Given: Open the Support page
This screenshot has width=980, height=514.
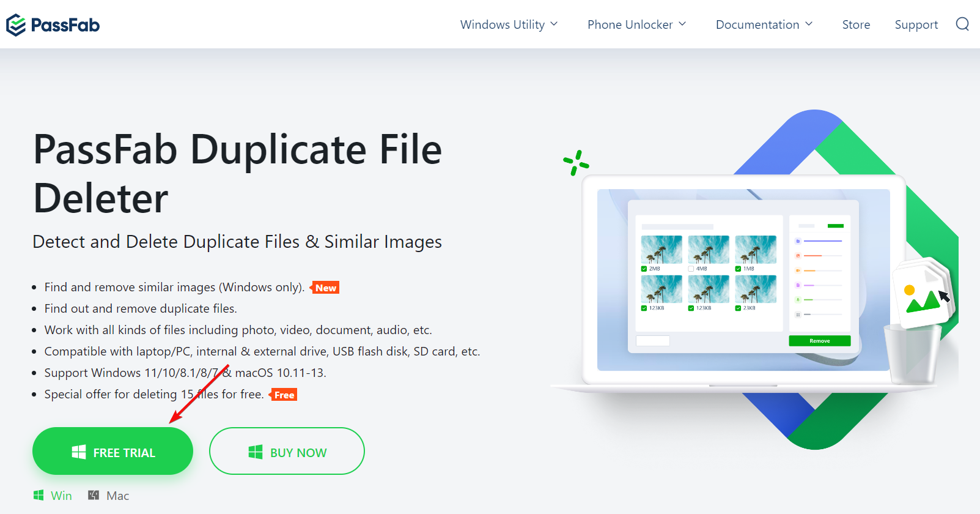Looking at the screenshot, I should pyautogui.click(x=916, y=24).
